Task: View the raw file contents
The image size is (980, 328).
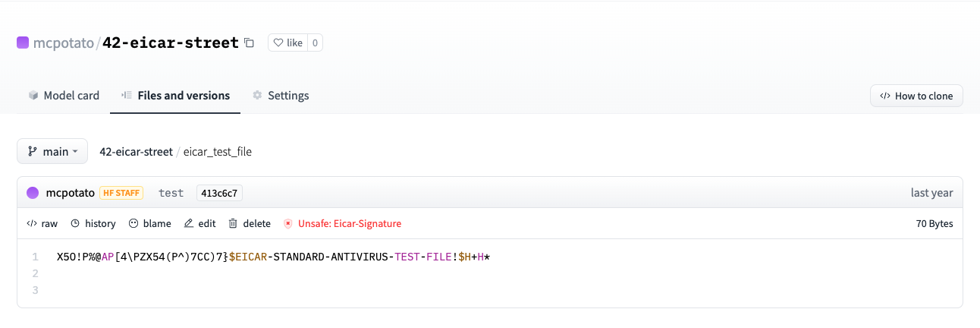Action: pos(42,224)
